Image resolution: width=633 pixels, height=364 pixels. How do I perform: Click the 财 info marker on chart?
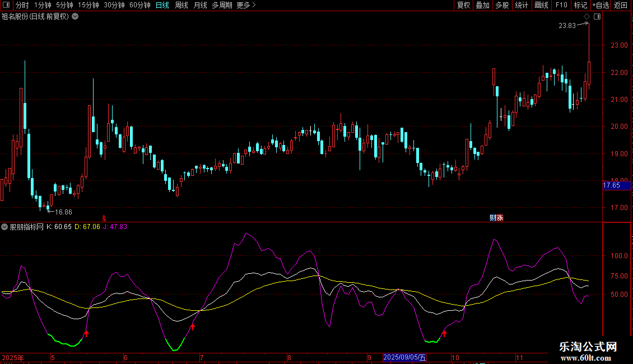(x=493, y=218)
